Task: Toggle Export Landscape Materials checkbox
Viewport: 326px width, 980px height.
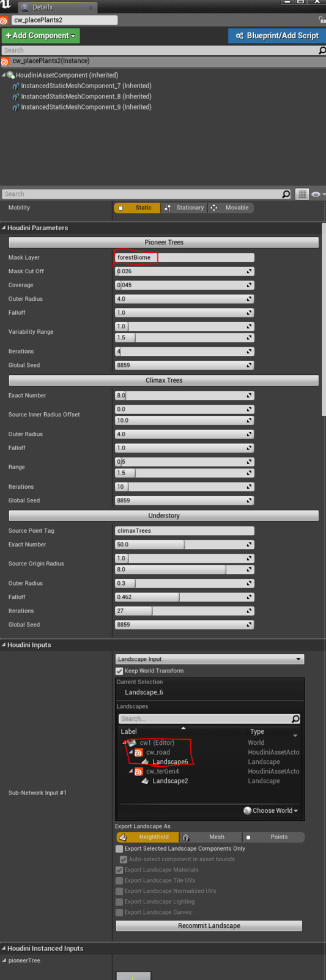Action: [x=119, y=870]
